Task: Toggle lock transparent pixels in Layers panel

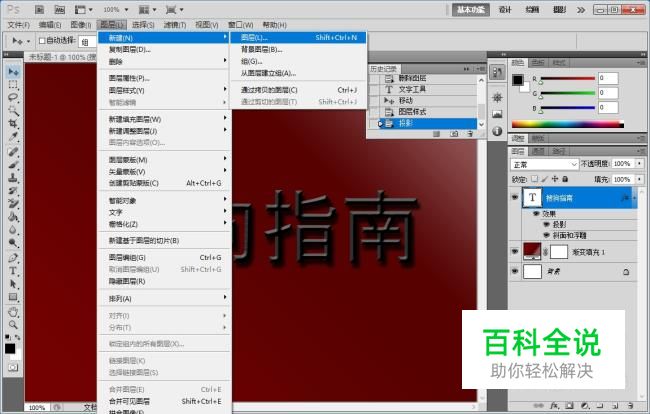Action: click(x=534, y=179)
